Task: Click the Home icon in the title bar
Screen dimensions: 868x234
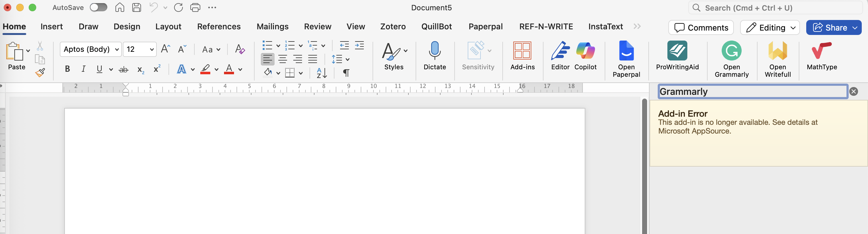Action: (119, 7)
